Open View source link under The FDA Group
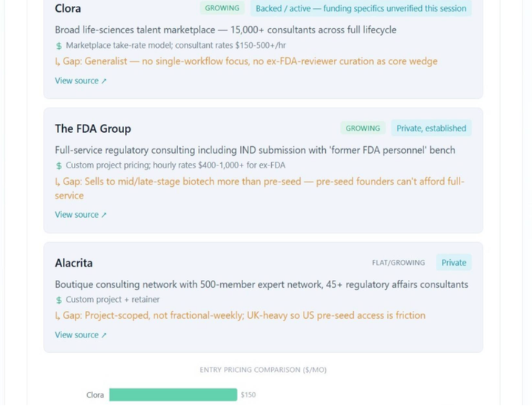This screenshot has height=412, width=532. (81, 215)
